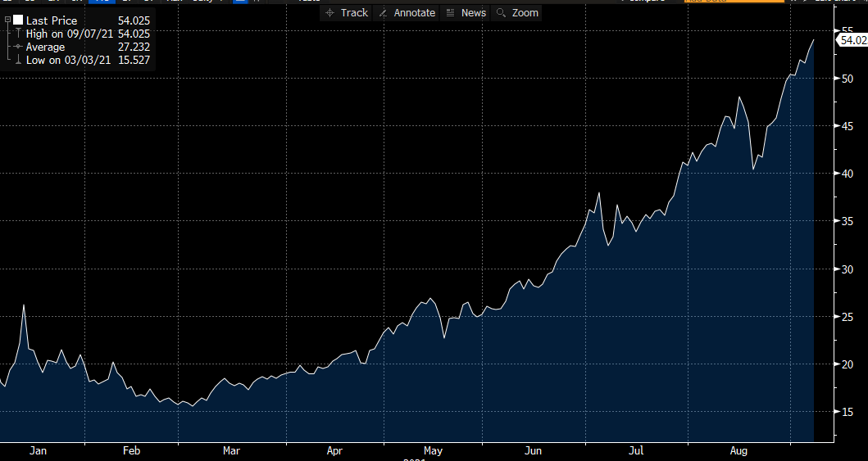Click the white Last Price color swatch
Viewport: 868px width, 461px height.
[18, 20]
